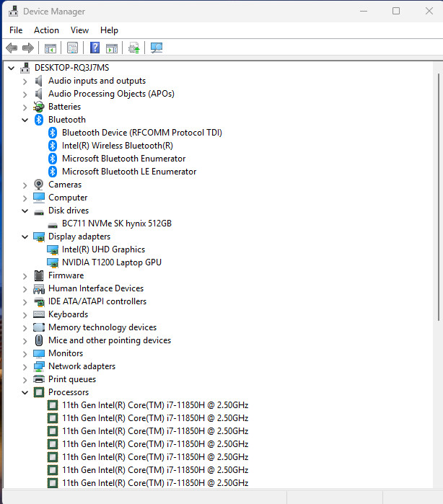Click the blue Help question mark icon

pyautogui.click(x=95, y=48)
